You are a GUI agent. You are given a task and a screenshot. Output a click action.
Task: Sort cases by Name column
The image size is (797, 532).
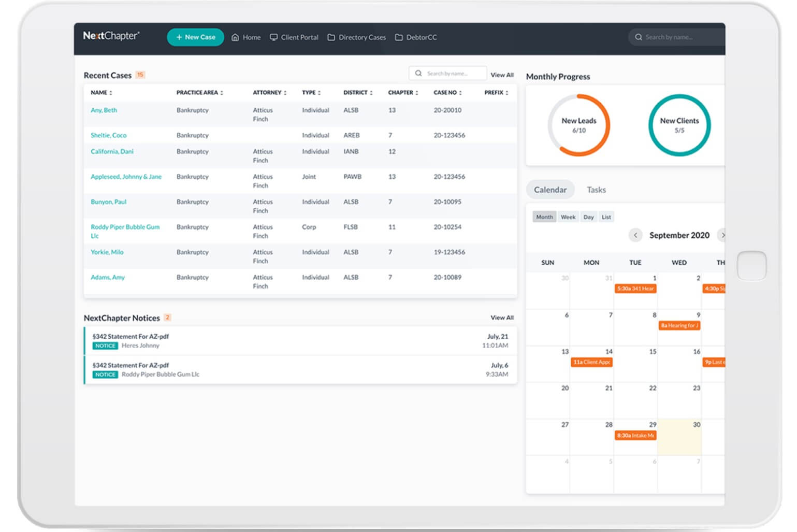[x=102, y=93]
